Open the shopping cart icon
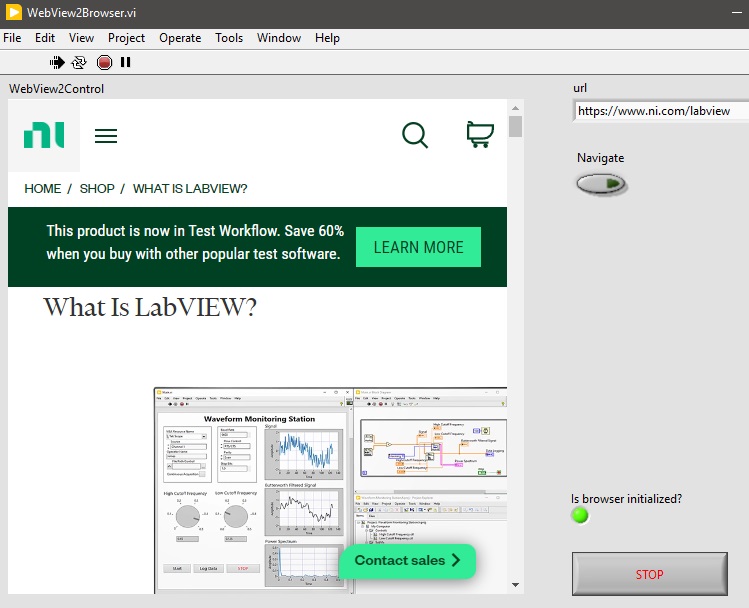The height and width of the screenshot is (608, 749). (x=480, y=135)
